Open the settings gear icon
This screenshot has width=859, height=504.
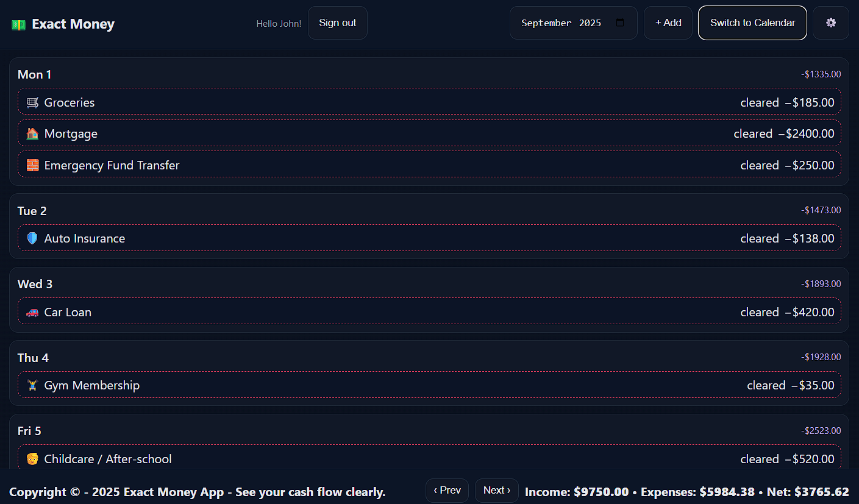(x=830, y=23)
